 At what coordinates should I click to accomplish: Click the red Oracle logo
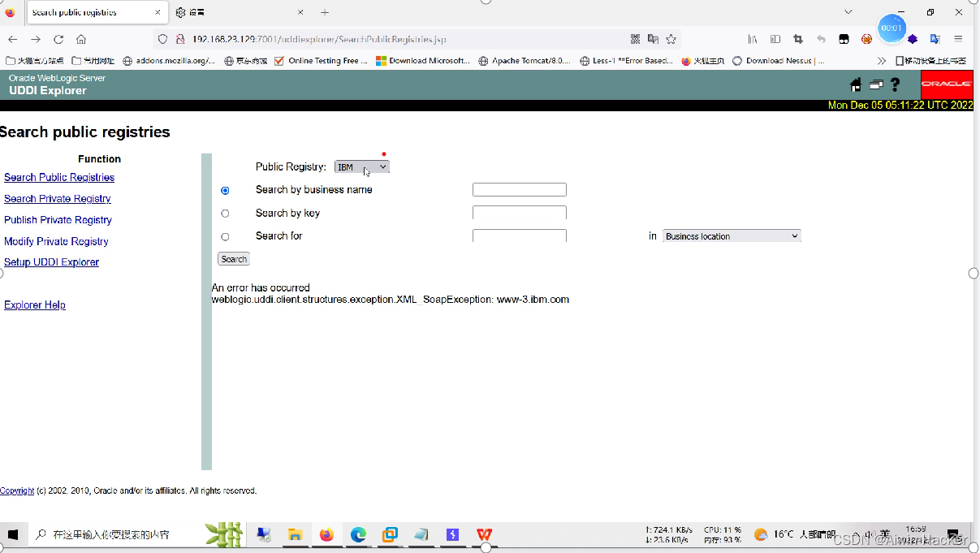(947, 84)
